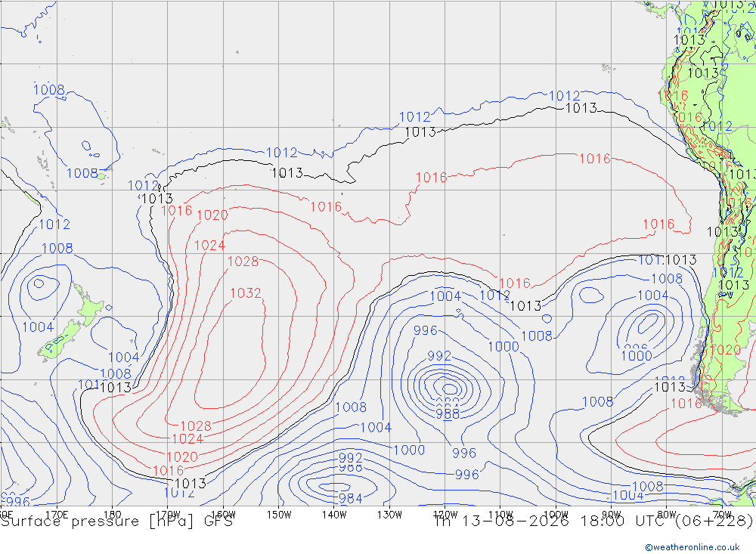Click the blue 996 isobar label above the 992 label
The width and height of the screenshot is (756, 554).
point(425,331)
